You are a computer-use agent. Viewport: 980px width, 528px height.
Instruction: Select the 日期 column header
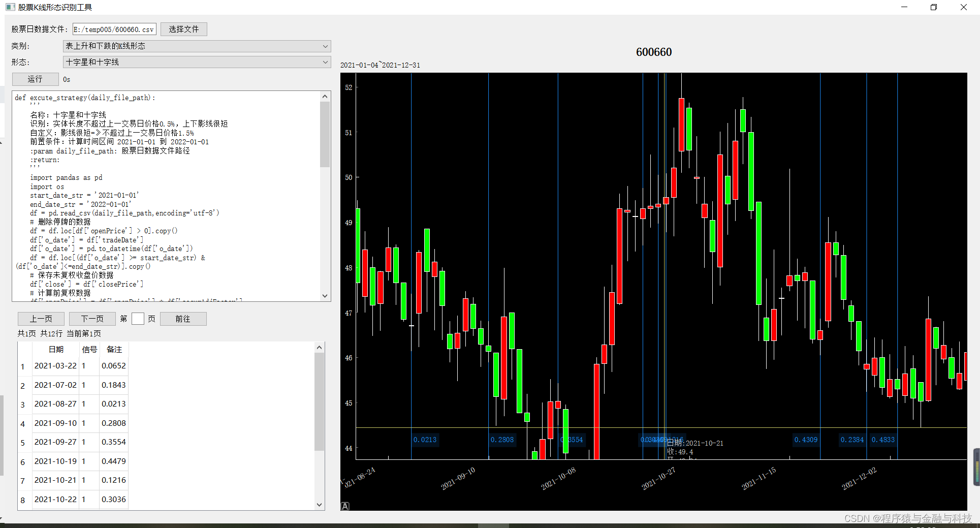(56, 350)
